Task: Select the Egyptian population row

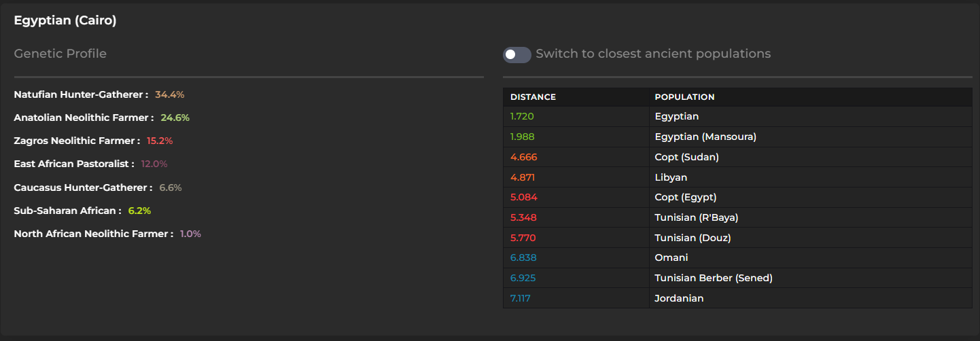Action: point(676,117)
